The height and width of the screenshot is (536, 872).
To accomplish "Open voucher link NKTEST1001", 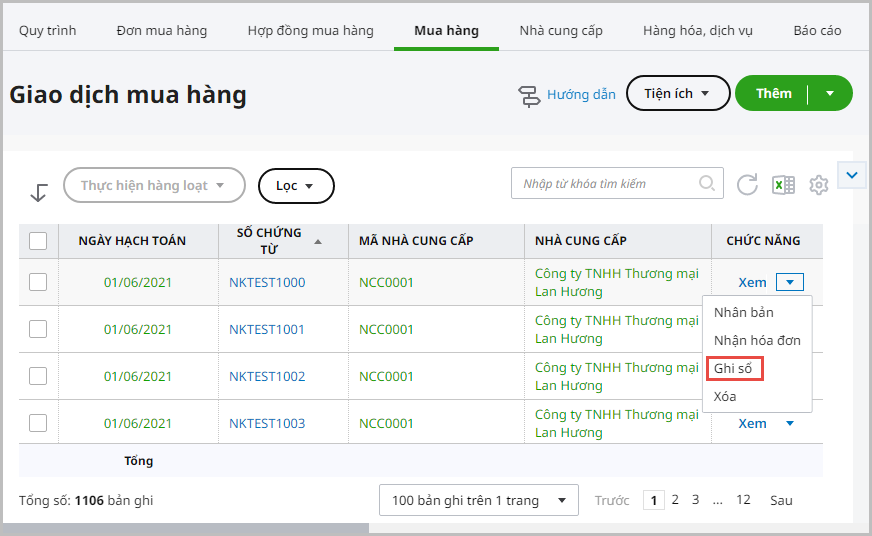I will tap(267, 329).
